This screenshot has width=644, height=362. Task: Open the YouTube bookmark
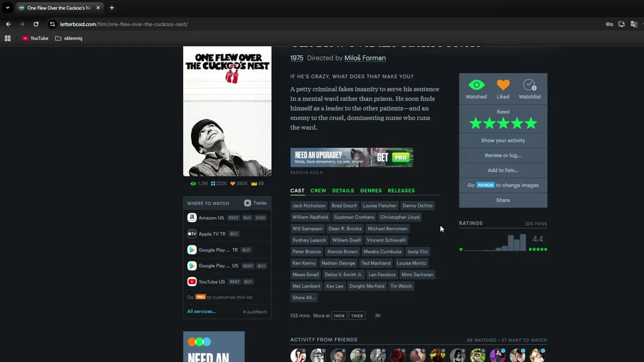(35, 38)
